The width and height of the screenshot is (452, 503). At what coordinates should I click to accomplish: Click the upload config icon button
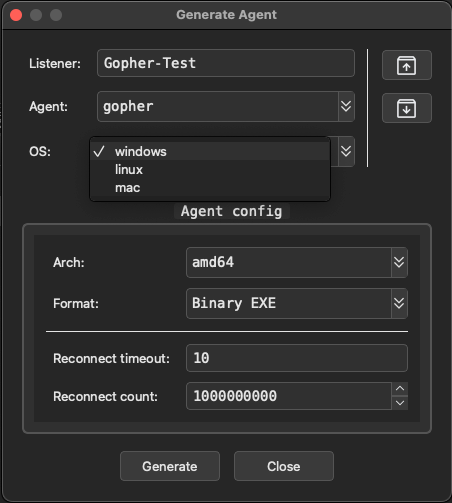(407, 65)
